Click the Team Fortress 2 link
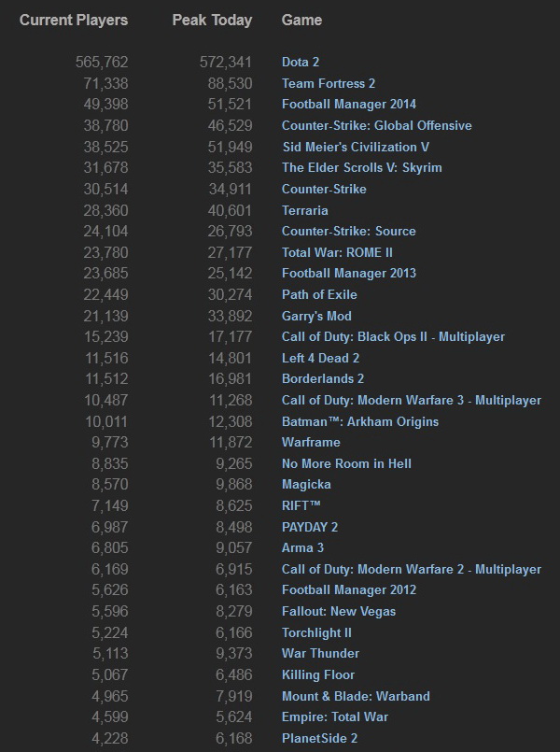Image resolution: width=560 pixels, height=752 pixels. point(329,83)
